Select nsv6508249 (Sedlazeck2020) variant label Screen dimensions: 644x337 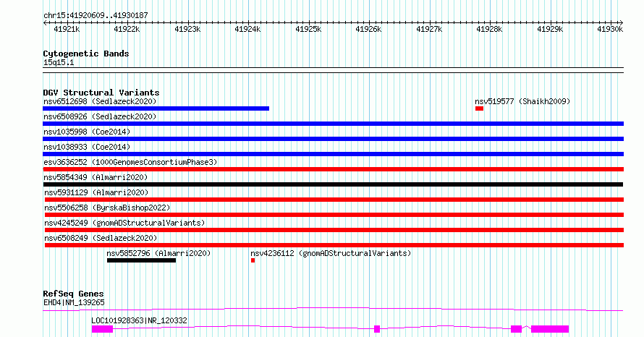(101, 238)
